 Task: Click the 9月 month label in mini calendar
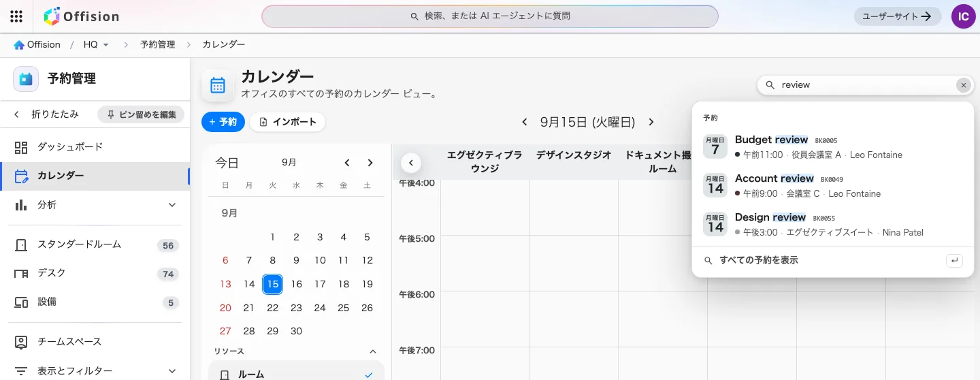tap(289, 163)
